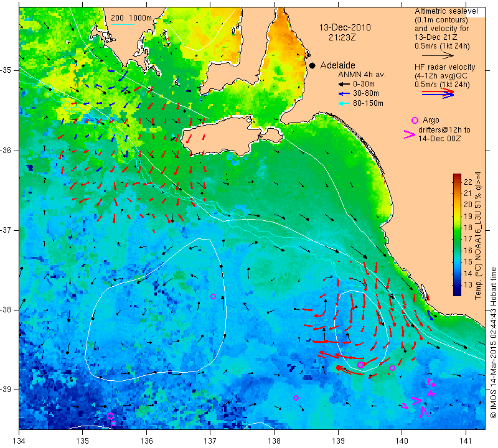Click the 140 longitude axis label

point(402,441)
